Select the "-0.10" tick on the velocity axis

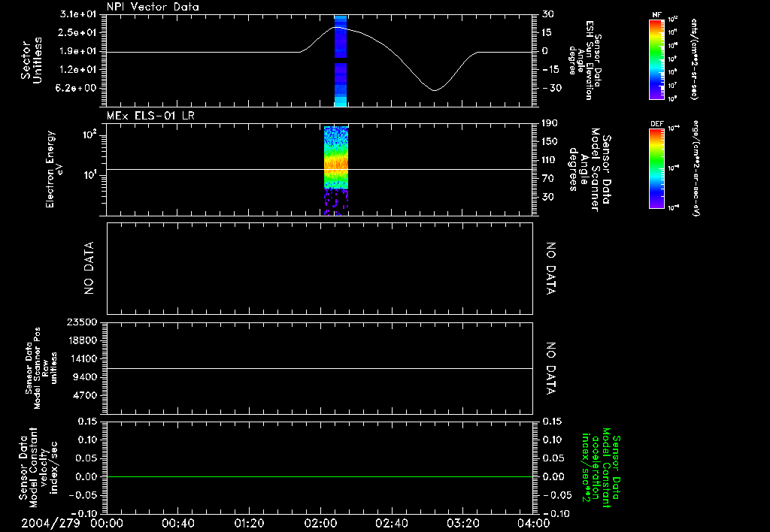tap(83, 514)
